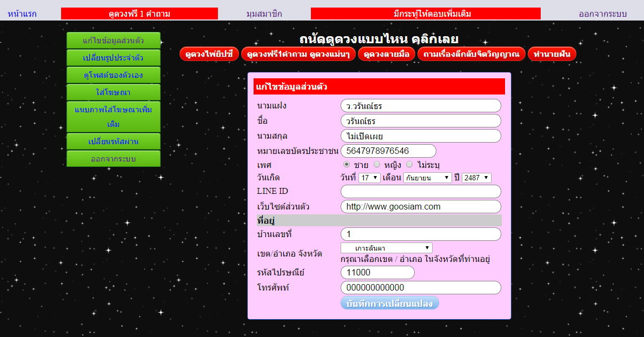Open มุมสมาชิก in the top navigation

pyautogui.click(x=264, y=14)
